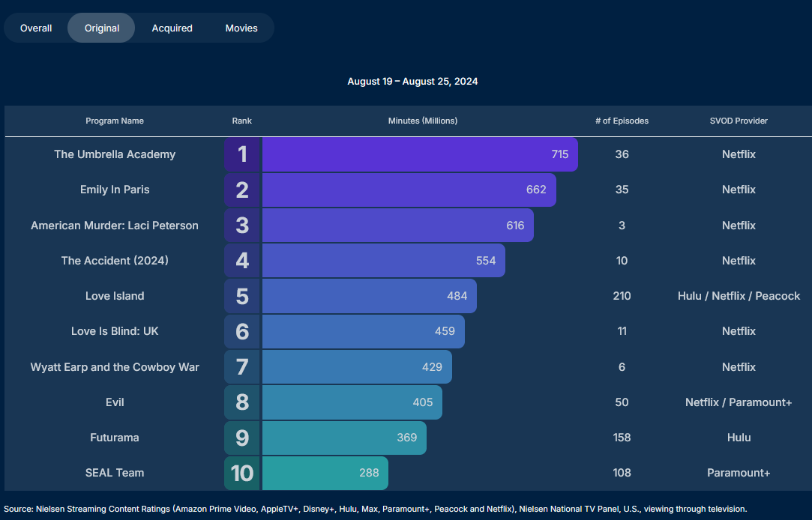Click the Futurama 369 minutes bar
Viewport: 812px width, 520px height.
pos(344,438)
